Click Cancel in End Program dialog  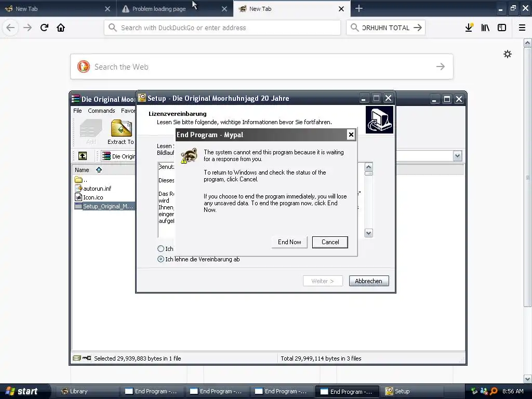click(330, 242)
